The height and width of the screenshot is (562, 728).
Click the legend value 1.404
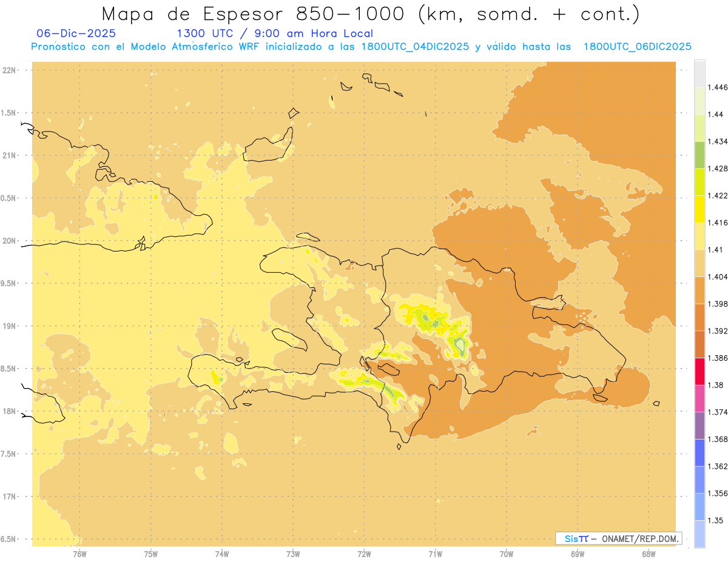coord(718,276)
